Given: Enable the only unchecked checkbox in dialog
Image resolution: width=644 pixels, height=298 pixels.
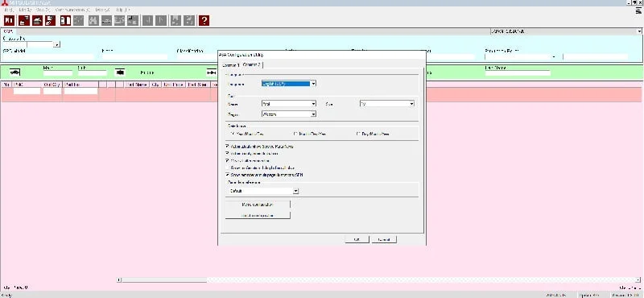Looking at the screenshot, I should click(227, 168).
